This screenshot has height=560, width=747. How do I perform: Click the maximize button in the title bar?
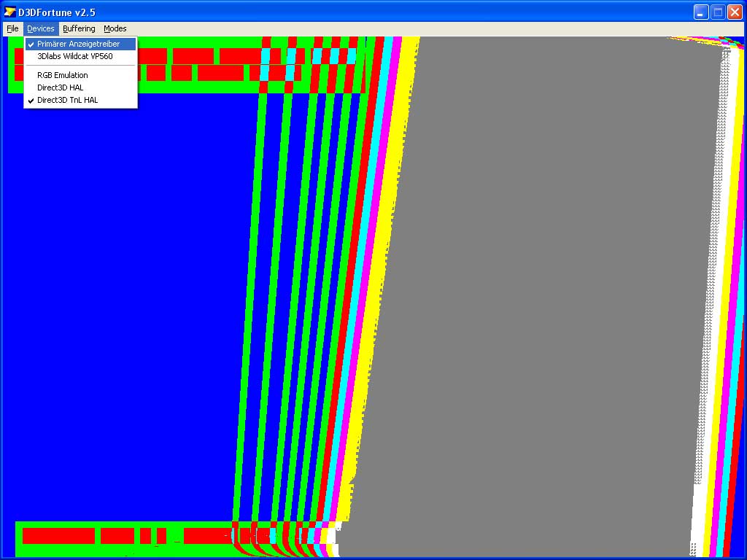pos(718,12)
